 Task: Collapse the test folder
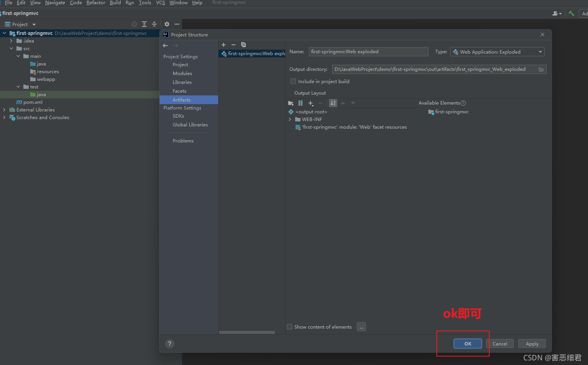18,87
